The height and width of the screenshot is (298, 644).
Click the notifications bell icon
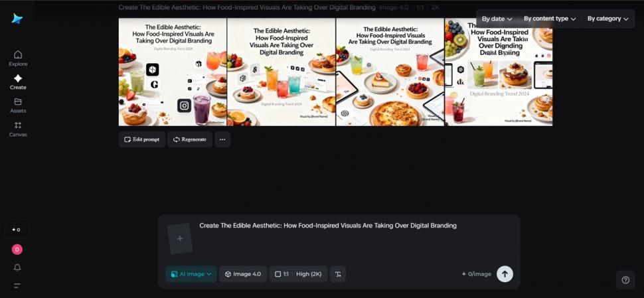tap(17, 267)
